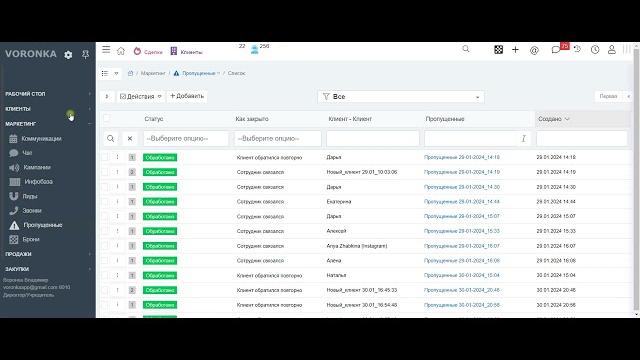Open chat messages icon with red badge
This screenshot has height=360, width=640.
pos(556,50)
